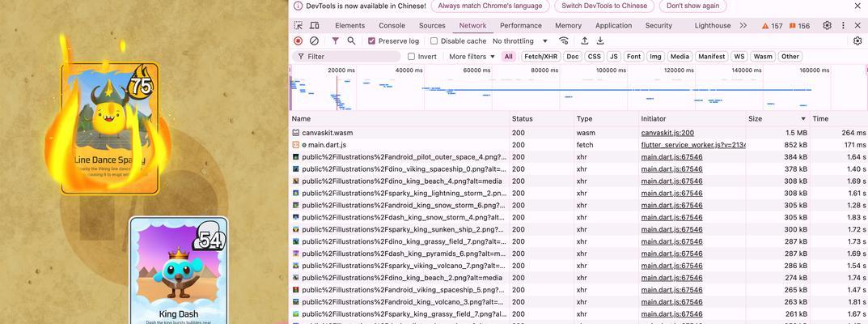Select the All request type filter
Image resolution: width=868 pixels, height=324 pixels.
point(509,57)
